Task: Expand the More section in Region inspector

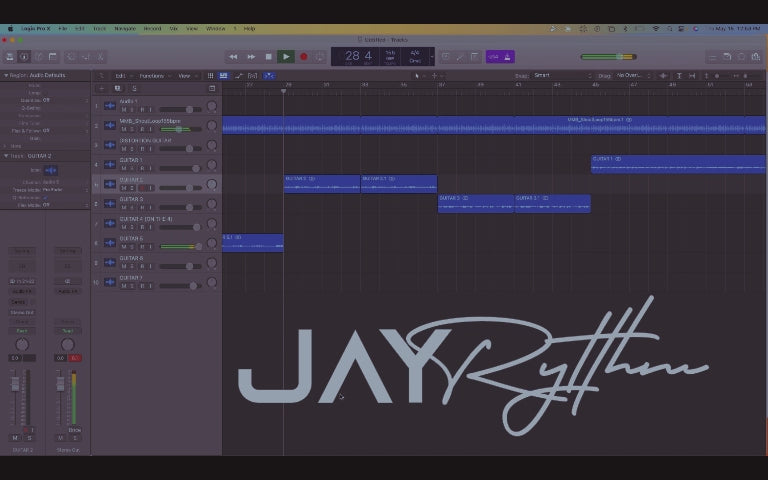Action: click(x=6, y=146)
